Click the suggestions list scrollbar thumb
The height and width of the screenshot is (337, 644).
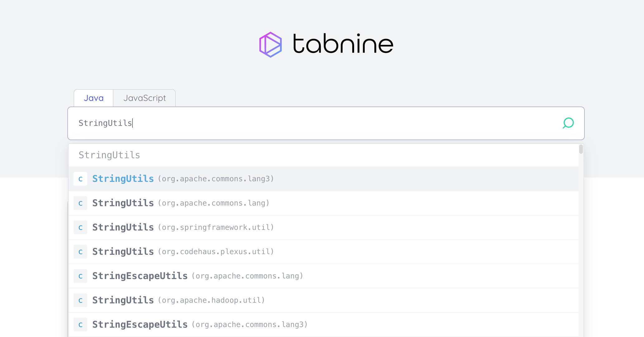tap(581, 150)
